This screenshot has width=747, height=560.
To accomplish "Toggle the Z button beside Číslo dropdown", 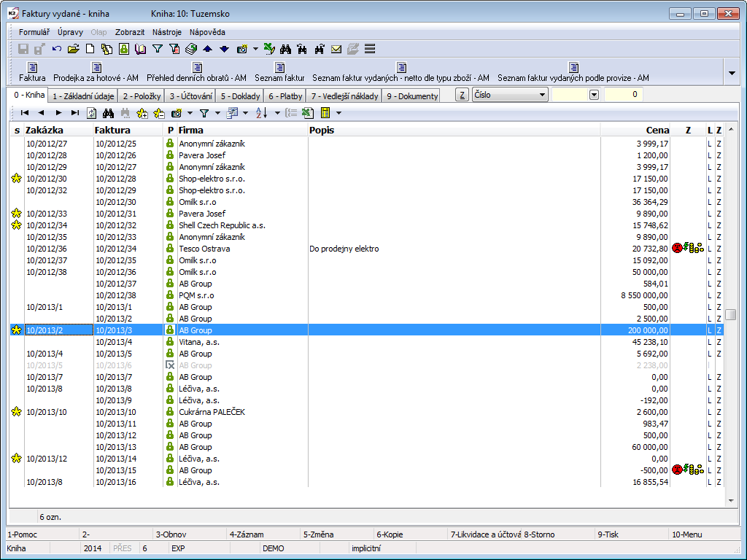I will (462, 95).
